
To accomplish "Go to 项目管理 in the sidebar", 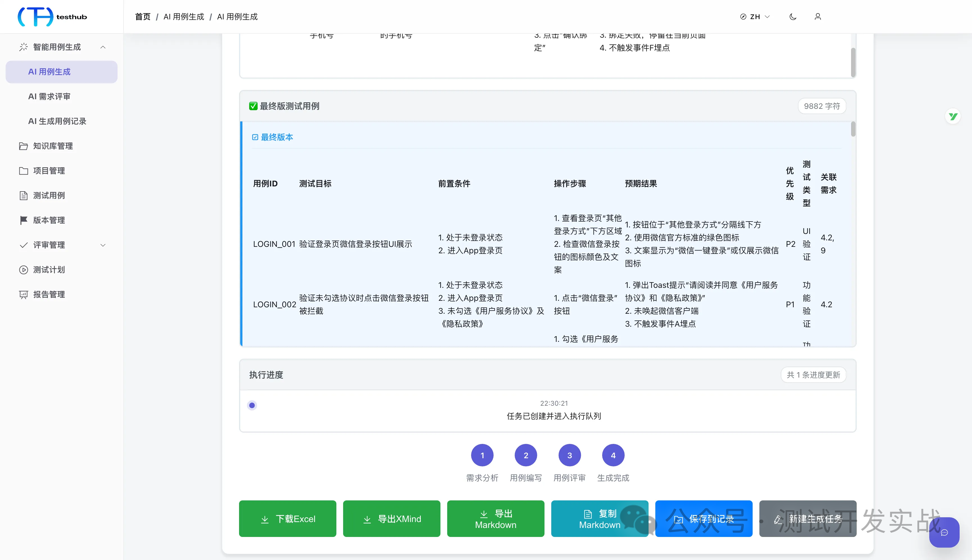I will tap(62, 170).
